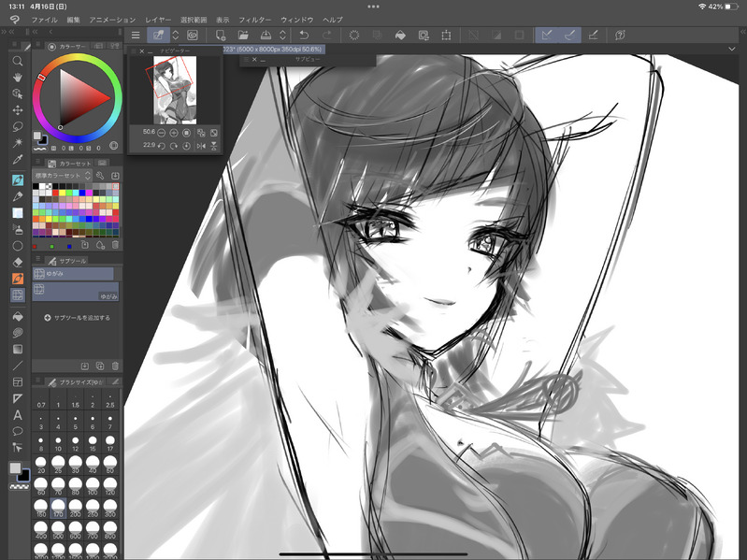Open the ファイル menu
This screenshot has width=747, height=560.
44,20
